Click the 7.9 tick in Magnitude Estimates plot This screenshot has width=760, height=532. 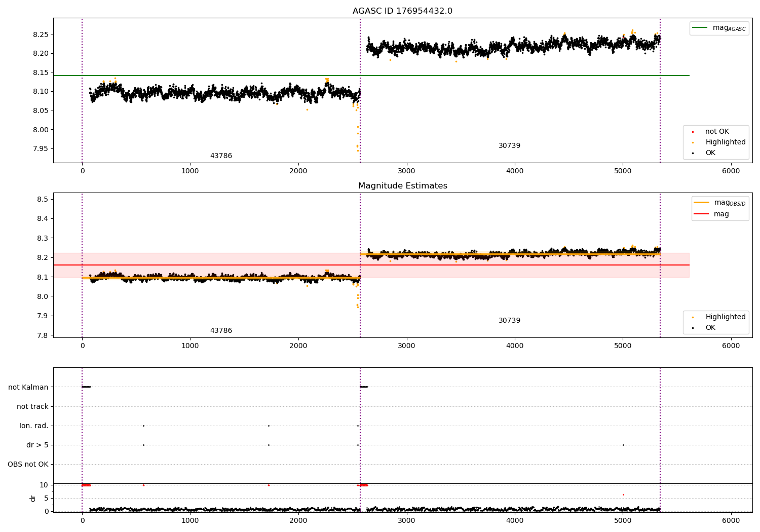click(x=43, y=316)
